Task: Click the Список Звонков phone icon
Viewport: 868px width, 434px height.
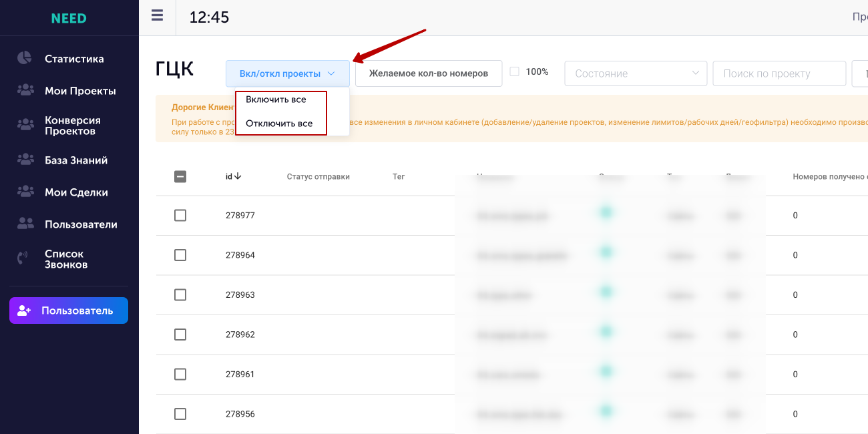Action: (23, 258)
